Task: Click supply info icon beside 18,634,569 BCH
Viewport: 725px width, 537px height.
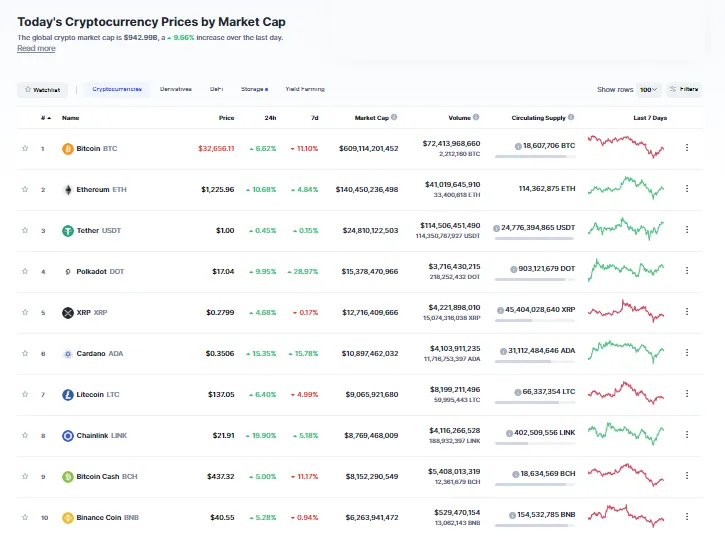Action: click(516, 474)
